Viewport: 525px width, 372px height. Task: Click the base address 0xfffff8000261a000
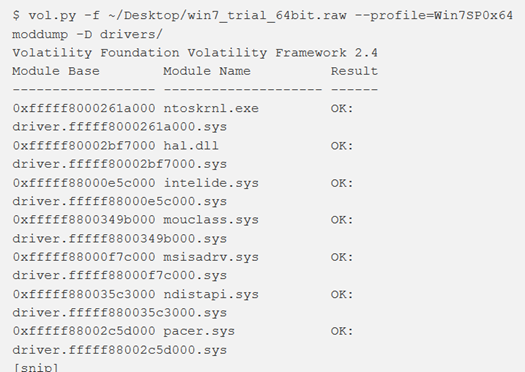(84, 108)
